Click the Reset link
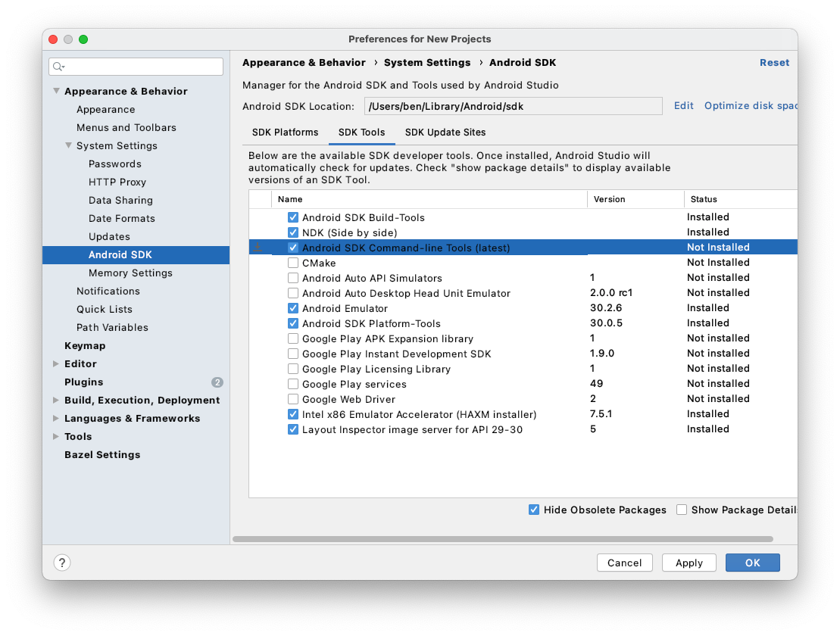The width and height of the screenshot is (840, 636). coord(775,63)
